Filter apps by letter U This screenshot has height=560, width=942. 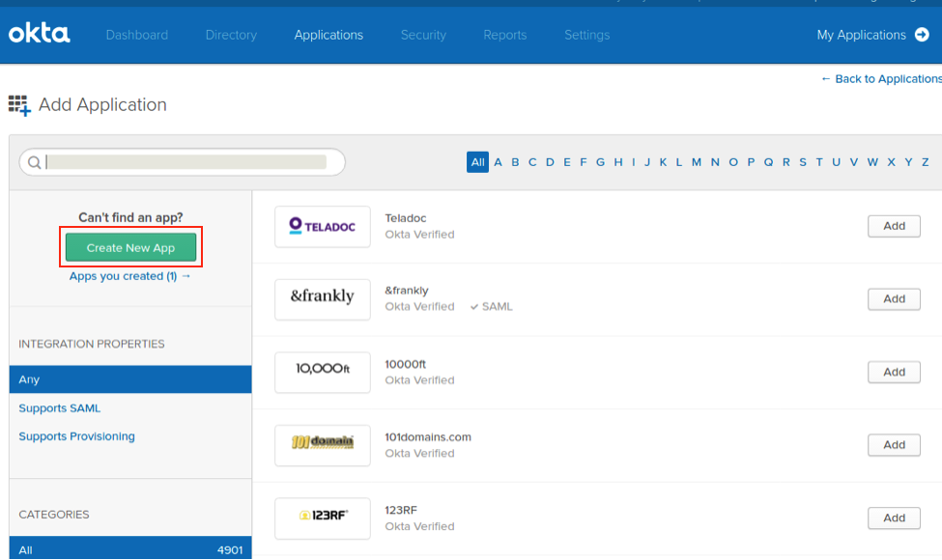(837, 162)
